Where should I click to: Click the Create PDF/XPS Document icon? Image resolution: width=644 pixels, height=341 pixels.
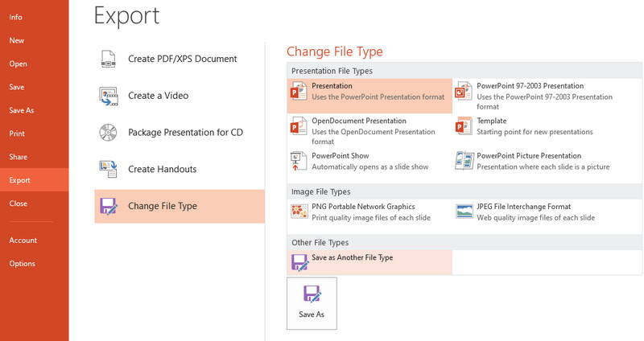click(109, 59)
